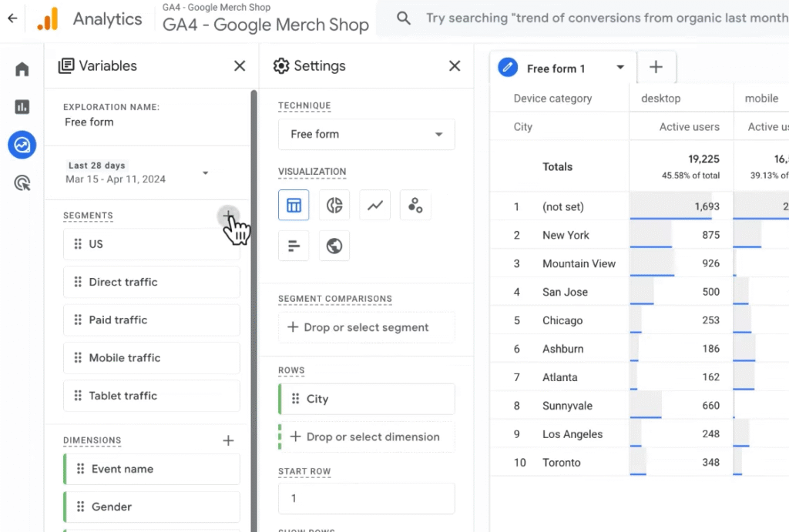
Task: Click the search bar text field
Action: pyautogui.click(x=606, y=18)
